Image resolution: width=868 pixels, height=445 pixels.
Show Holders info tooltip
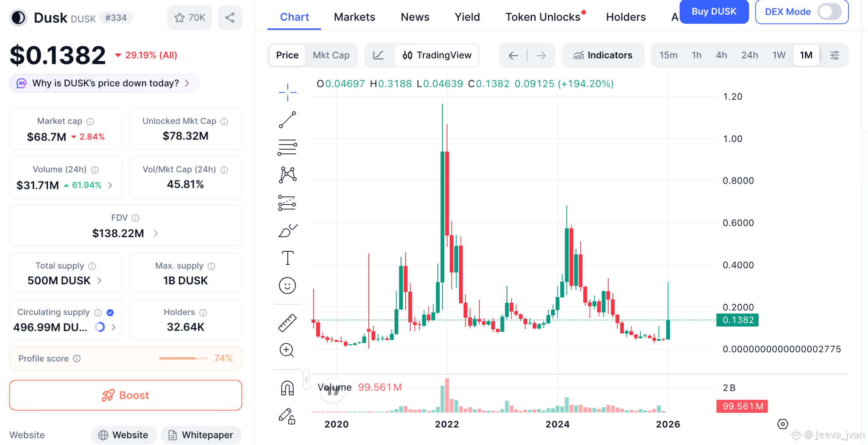click(203, 313)
